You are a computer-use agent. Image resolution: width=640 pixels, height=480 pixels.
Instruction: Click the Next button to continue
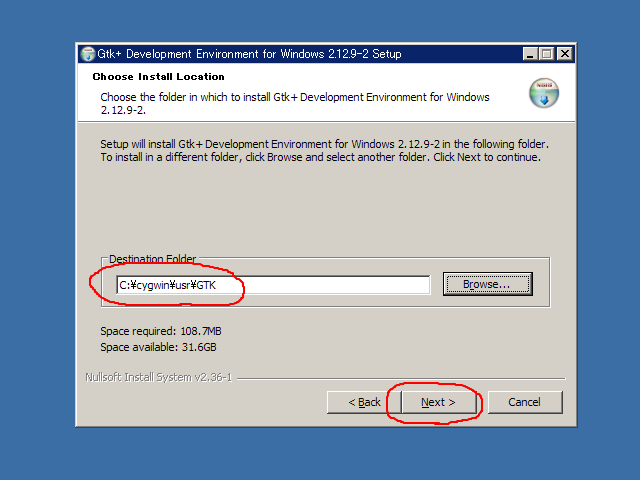[x=438, y=402]
